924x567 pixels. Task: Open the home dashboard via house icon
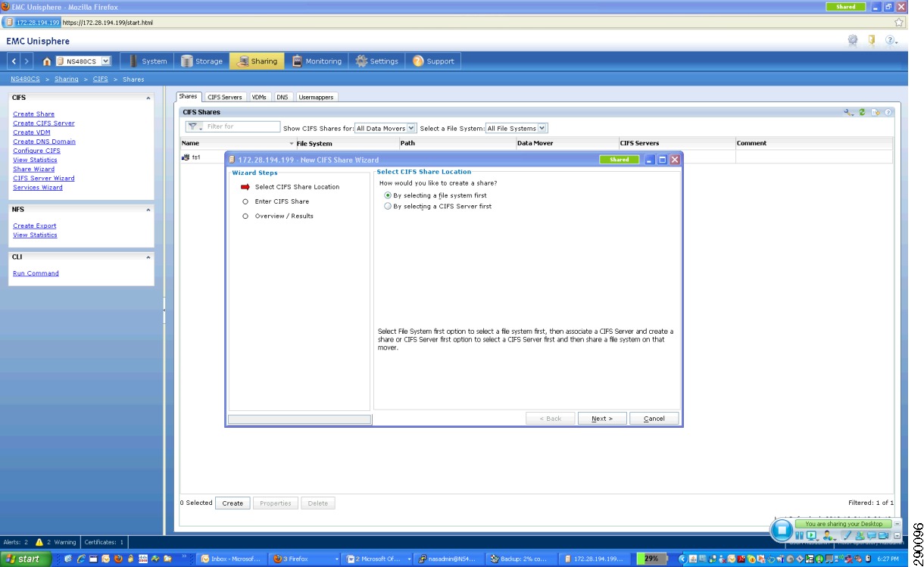[x=47, y=61]
